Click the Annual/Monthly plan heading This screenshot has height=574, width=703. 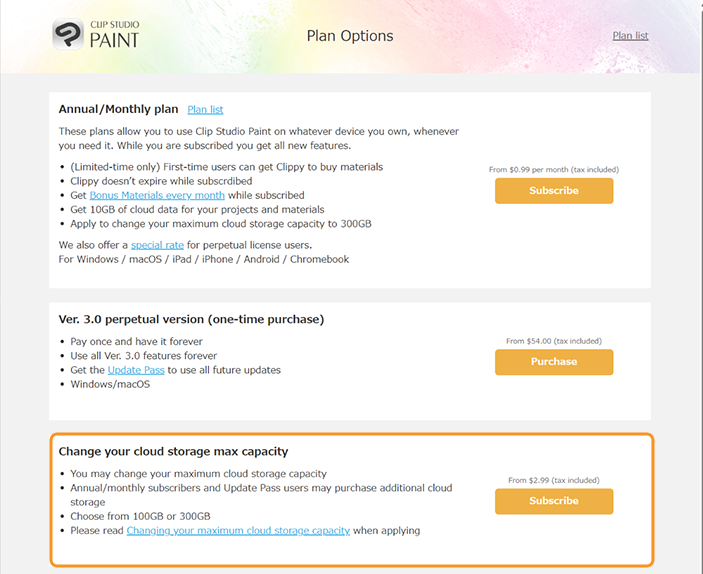coord(118,109)
